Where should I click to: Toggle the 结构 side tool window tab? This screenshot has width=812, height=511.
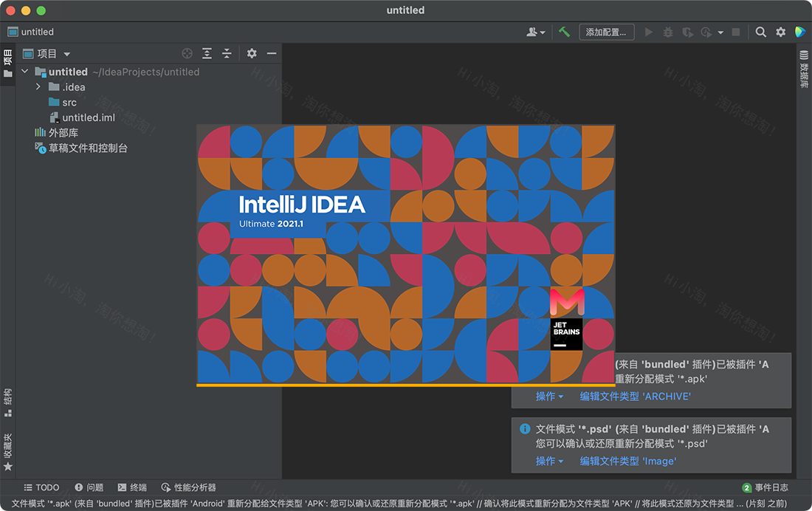pyautogui.click(x=8, y=402)
